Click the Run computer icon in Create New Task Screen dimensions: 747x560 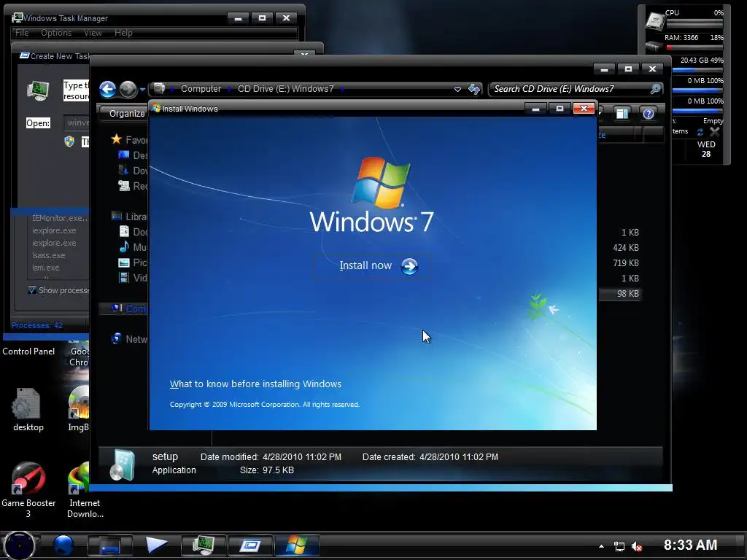[x=38, y=90]
